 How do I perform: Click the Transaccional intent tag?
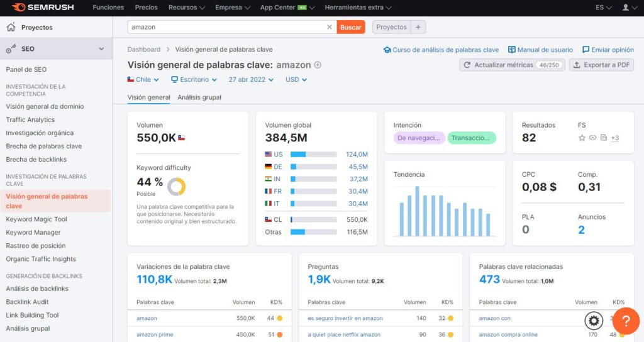pos(472,138)
